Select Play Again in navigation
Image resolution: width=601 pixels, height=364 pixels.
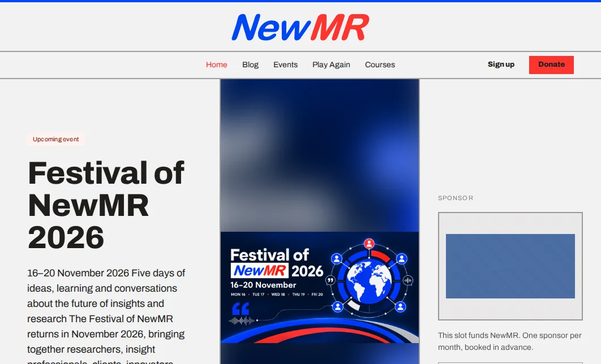point(331,64)
